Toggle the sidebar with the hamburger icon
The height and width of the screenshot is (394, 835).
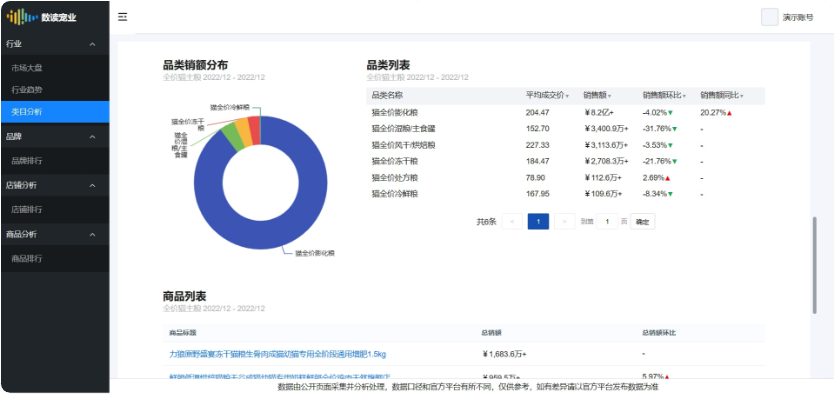122,17
